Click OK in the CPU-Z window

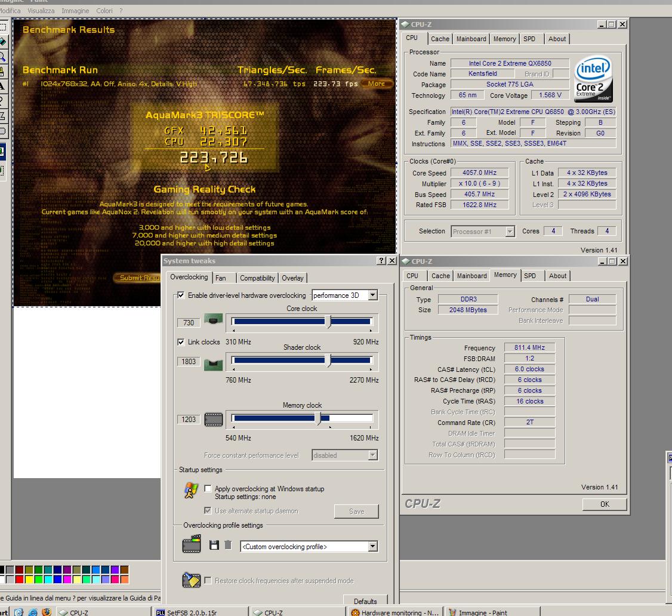(x=605, y=504)
